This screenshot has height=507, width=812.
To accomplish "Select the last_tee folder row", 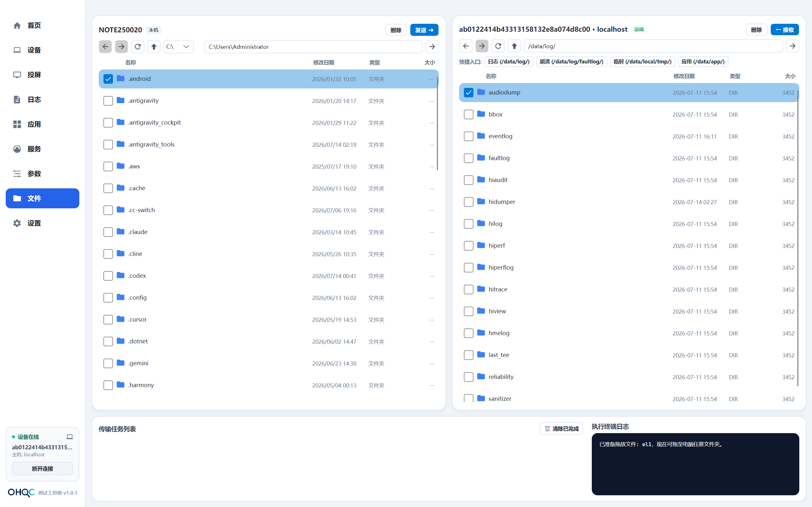I will [x=629, y=355].
